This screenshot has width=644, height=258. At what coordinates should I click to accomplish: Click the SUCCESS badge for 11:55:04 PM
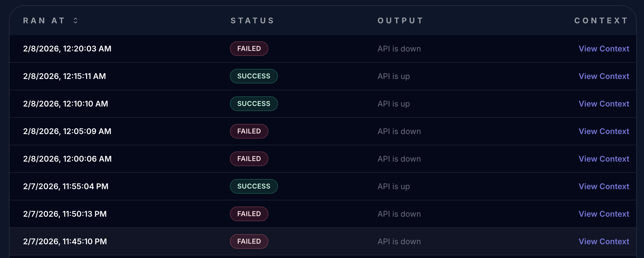[x=254, y=186]
